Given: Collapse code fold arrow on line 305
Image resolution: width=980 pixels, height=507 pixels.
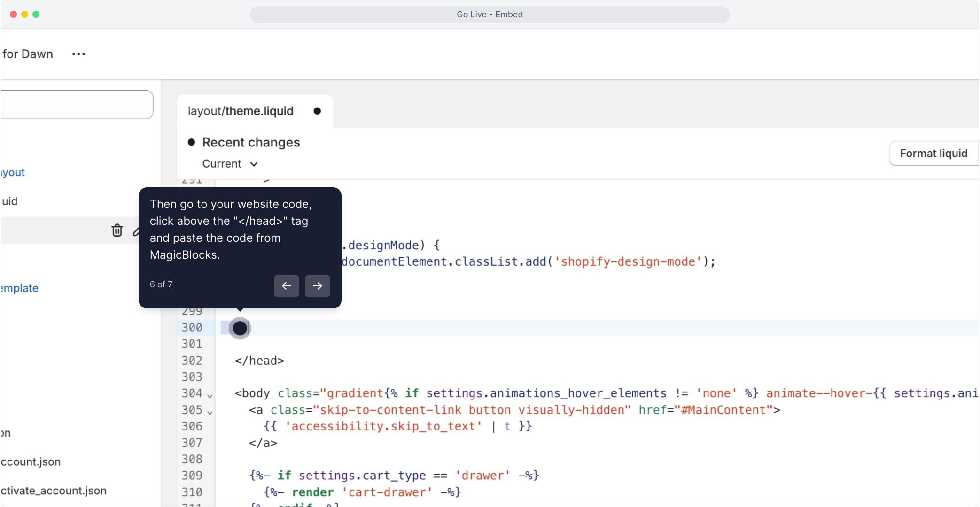Looking at the screenshot, I should pyautogui.click(x=210, y=413).
